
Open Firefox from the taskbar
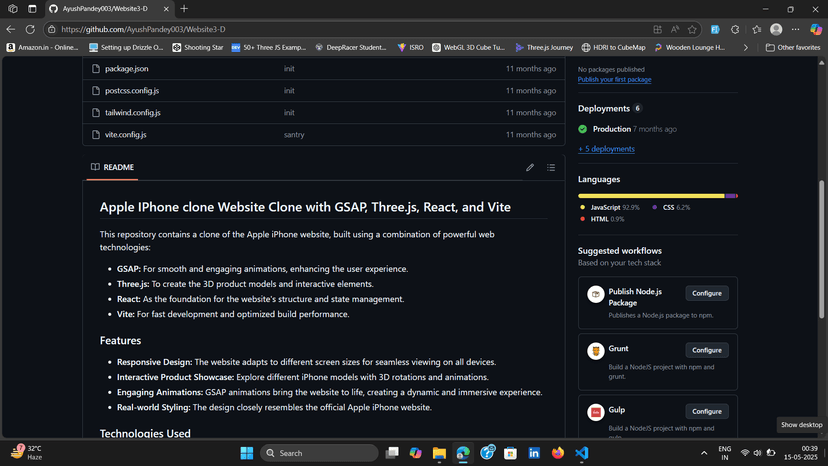pos(558,453)
